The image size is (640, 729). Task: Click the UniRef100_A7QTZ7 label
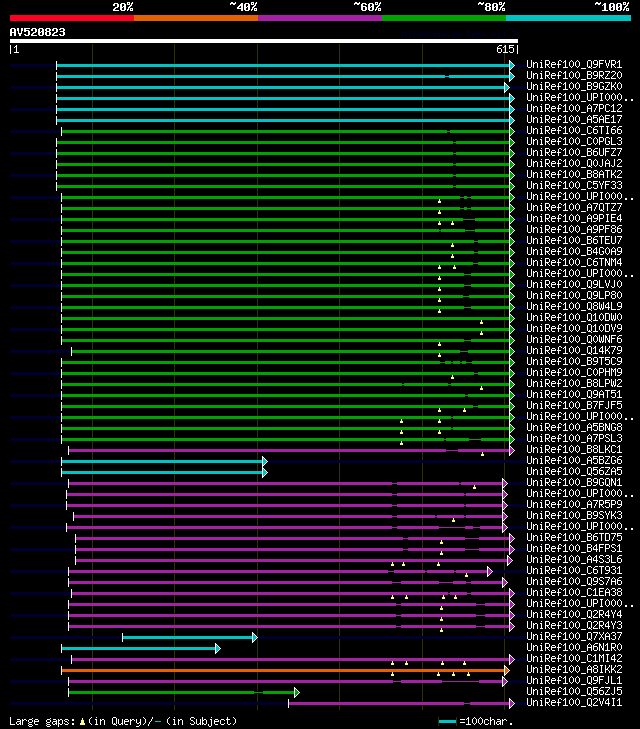(x=574, y=207)
